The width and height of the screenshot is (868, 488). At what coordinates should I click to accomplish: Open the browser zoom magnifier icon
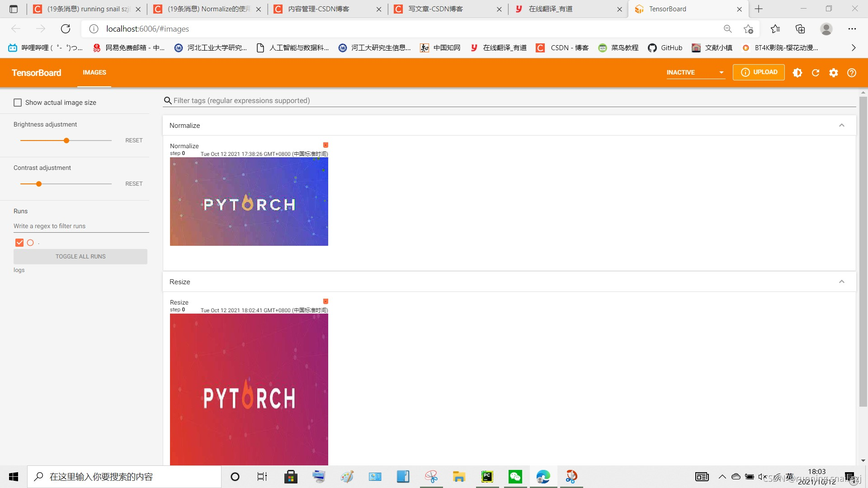tap(727, 29)
